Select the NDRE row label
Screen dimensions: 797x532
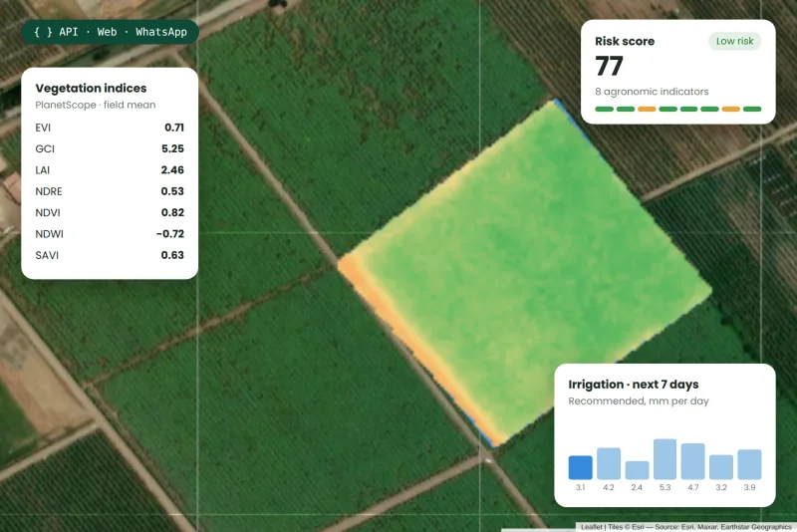tap(49, 191)
